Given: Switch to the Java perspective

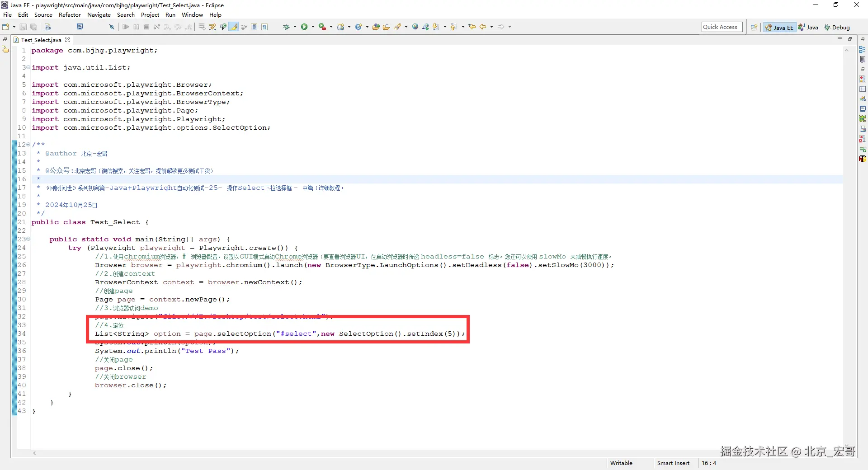Looking at the screenshot, I should pos(808,27).
